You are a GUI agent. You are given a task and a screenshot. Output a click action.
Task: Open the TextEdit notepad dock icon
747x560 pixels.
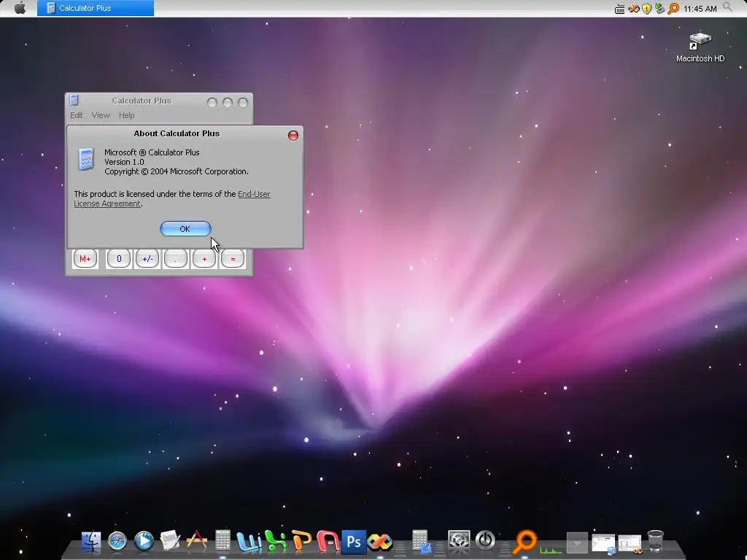pyautogui.click(x=170, y=542)
